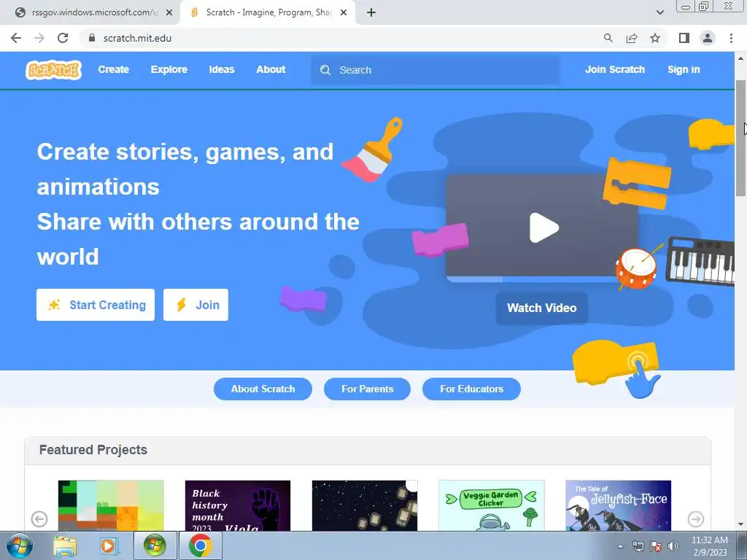Click the Windows flag taskbar item

tap(155, 545)
